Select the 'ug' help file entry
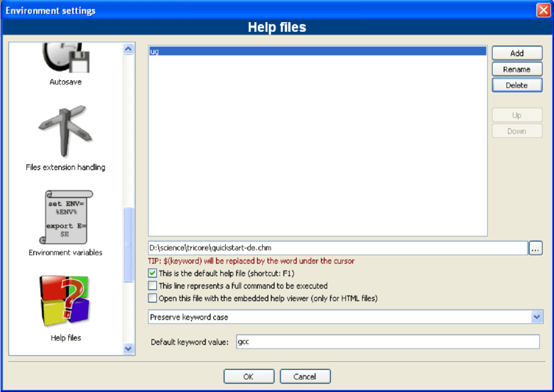The height and width of the screenshot is (392, 554). [x=317, y=52]
